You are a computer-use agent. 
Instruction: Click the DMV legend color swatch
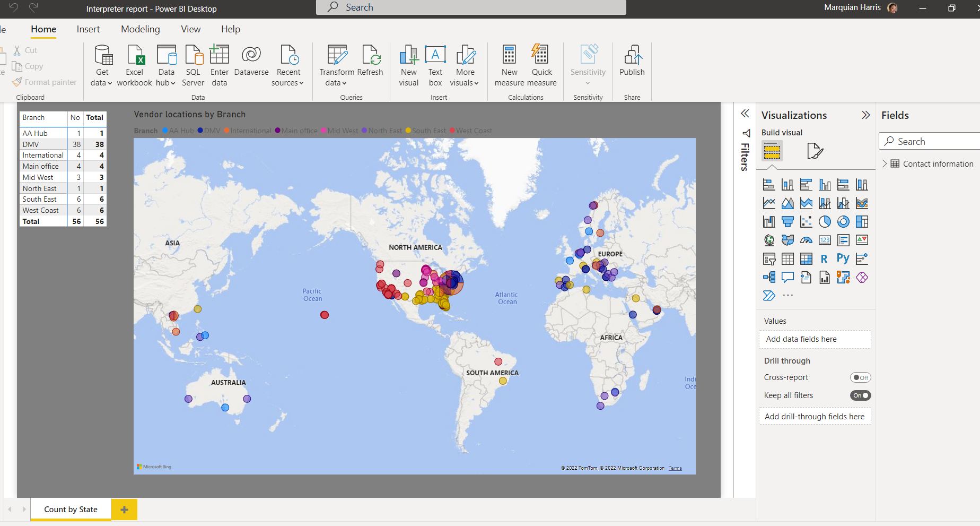(x=200, y=131)
